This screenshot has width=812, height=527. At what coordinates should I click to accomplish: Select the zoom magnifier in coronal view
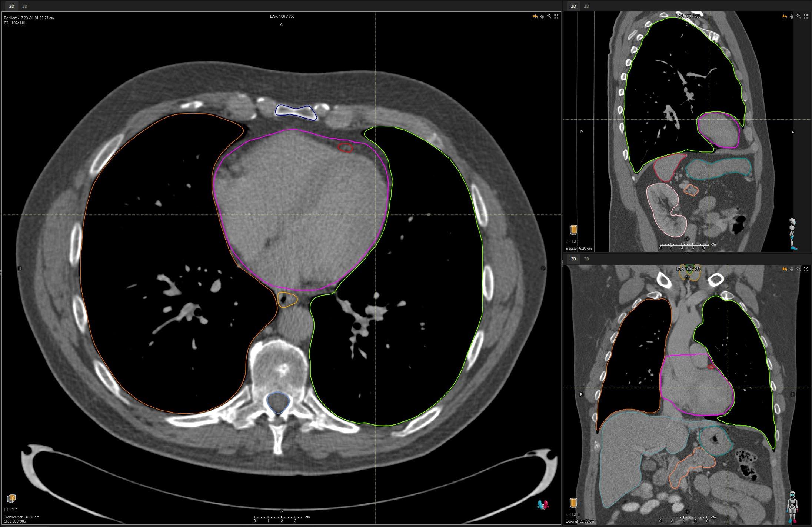point(799,269)
